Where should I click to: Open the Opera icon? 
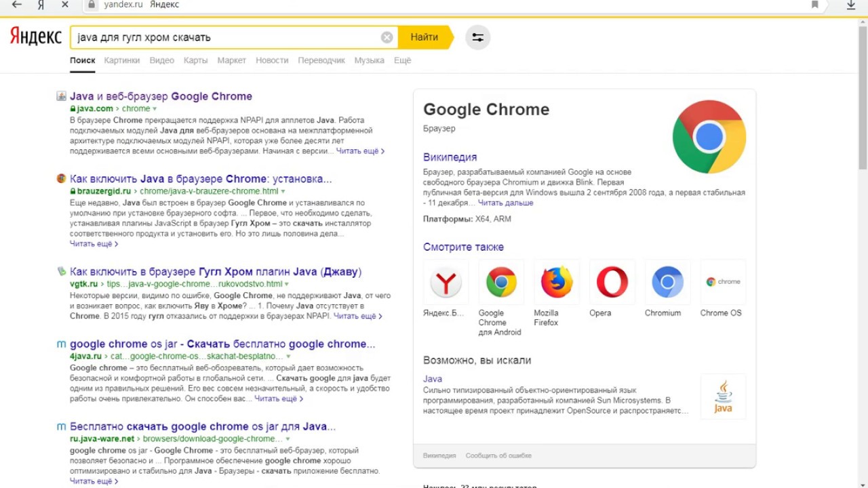point(612,282)
